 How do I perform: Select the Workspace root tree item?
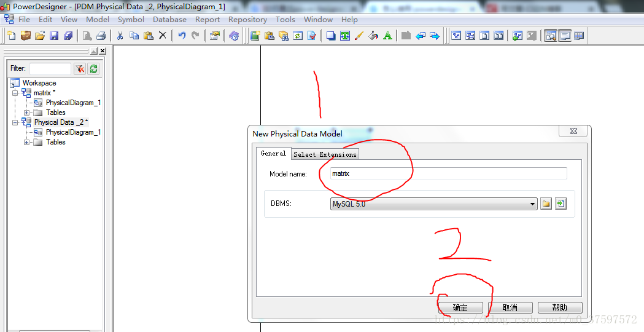click(x=39, y=83)
